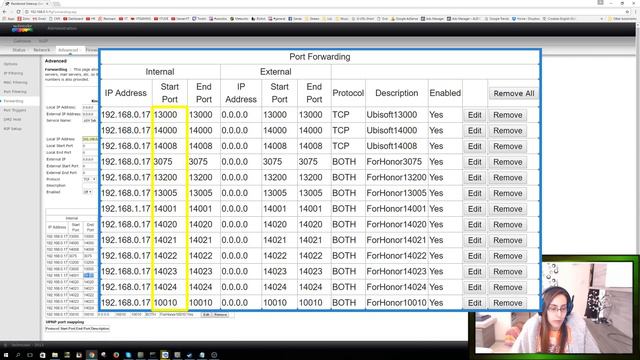The width and height of the screenshot is (640, 360).
Task: Click internal IP 192.168.1.17 cell
Action: coord(126,209)
